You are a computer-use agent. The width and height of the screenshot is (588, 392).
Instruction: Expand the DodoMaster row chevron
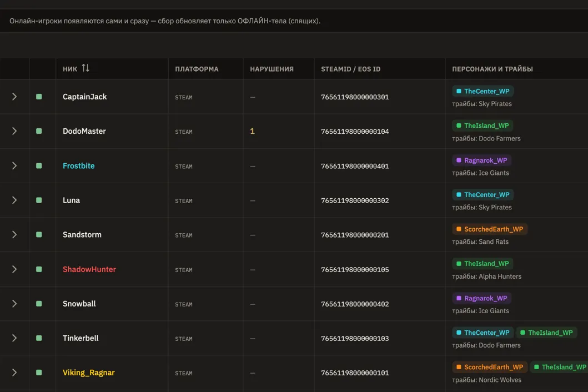14,131
